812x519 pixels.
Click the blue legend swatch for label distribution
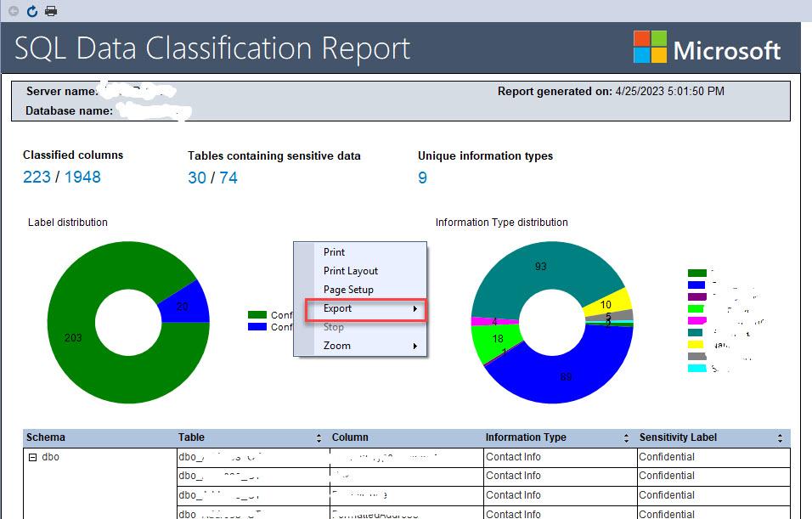click(257, 327)
